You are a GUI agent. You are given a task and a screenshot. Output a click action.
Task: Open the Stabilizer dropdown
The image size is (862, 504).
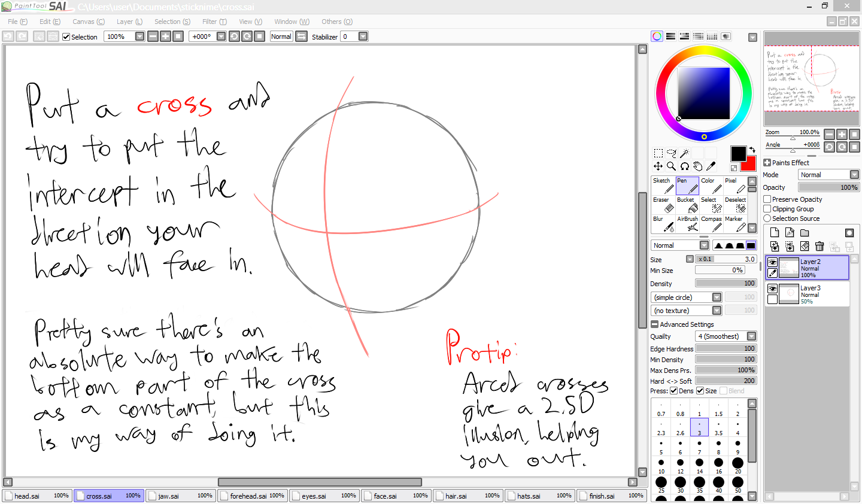(363, 37)
